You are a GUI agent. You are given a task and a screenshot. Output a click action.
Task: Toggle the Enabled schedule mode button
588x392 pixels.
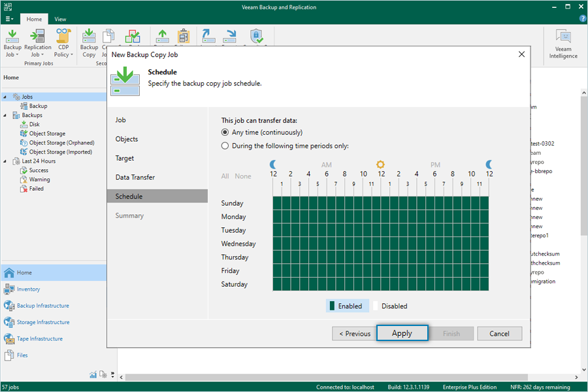[x=348, y=306]
